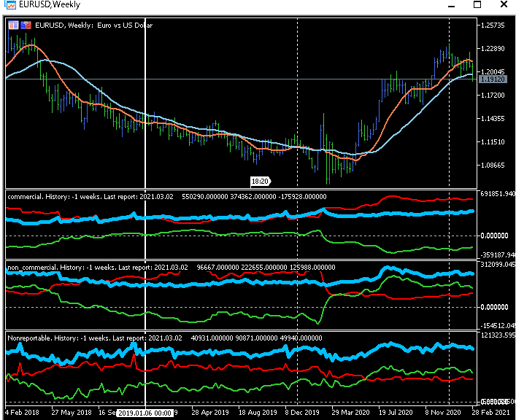This screenshot has height=420, width=516.
Task: Click the '8 Dec 2019' date on the time axis
Action: [x=302, y=413]
